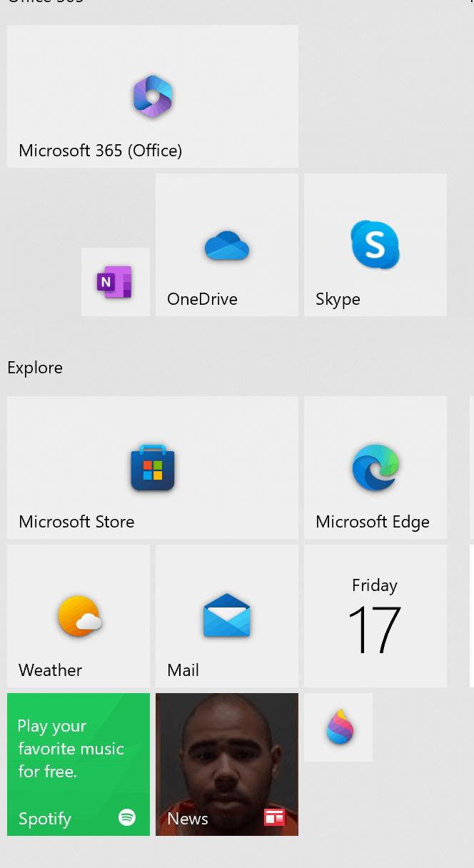Open the calendar tile showing Friday 17
The width and height of the screenshot is (474, 868).
pyautogui.click(x=375, y=616)
